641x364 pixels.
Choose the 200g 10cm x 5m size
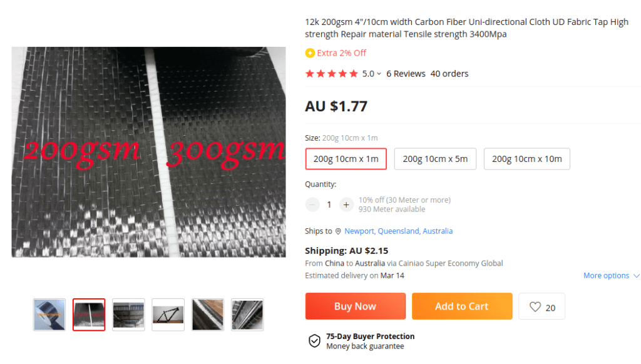[x=435, y=159]
